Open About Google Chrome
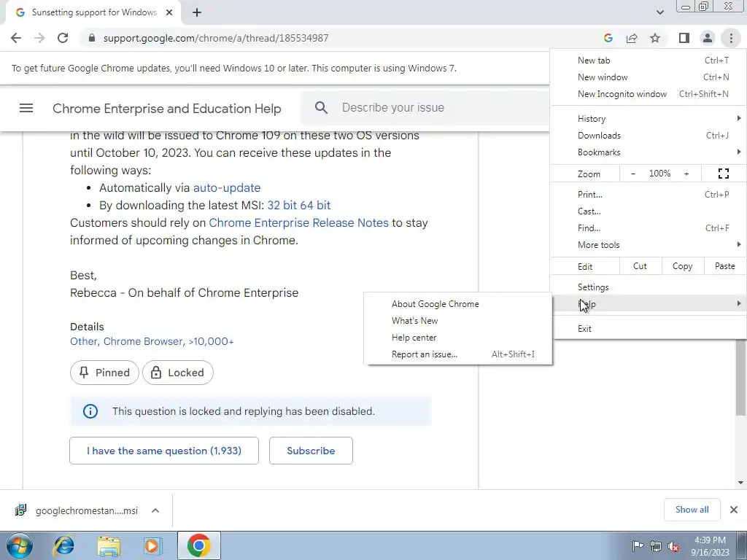747x560 pixels. click(x=458, y=304)
